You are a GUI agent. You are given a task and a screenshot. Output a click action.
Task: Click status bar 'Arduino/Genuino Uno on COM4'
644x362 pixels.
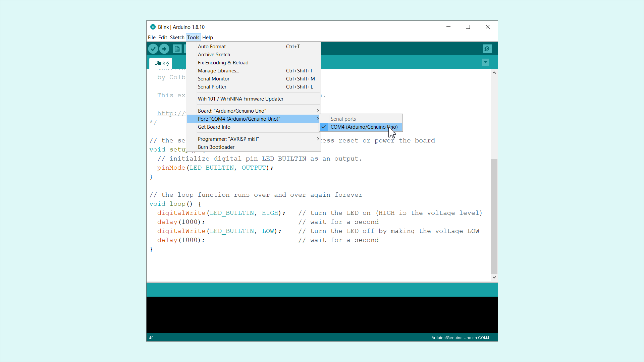click(x=460, y=338)
